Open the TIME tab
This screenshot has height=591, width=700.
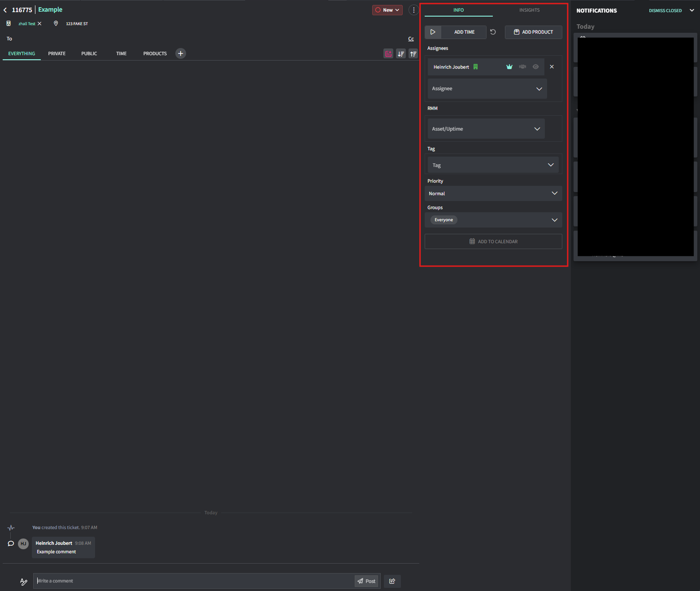tap(122, 54)
